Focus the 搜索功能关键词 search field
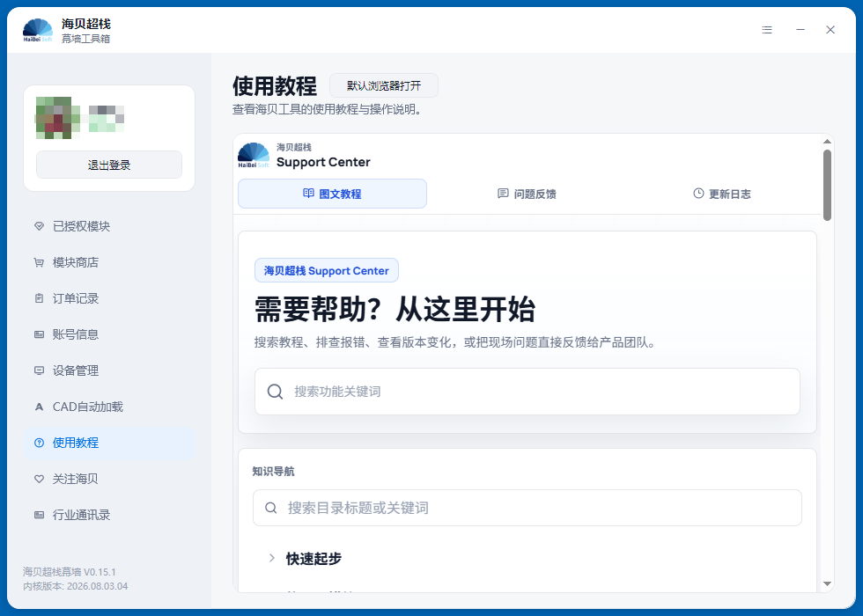Viewport: 863px width, 616px height. [527, 392]
